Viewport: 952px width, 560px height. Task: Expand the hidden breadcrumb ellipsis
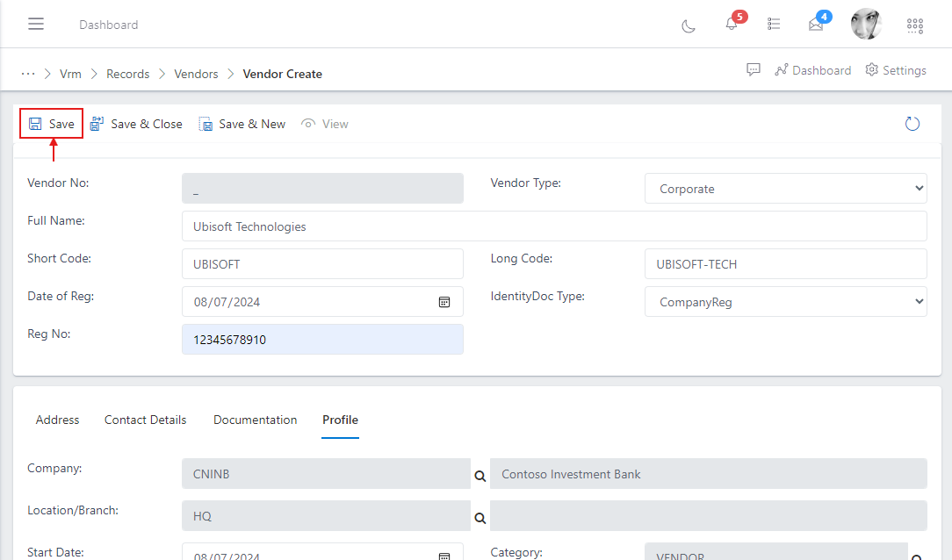[x=28, y=74]
